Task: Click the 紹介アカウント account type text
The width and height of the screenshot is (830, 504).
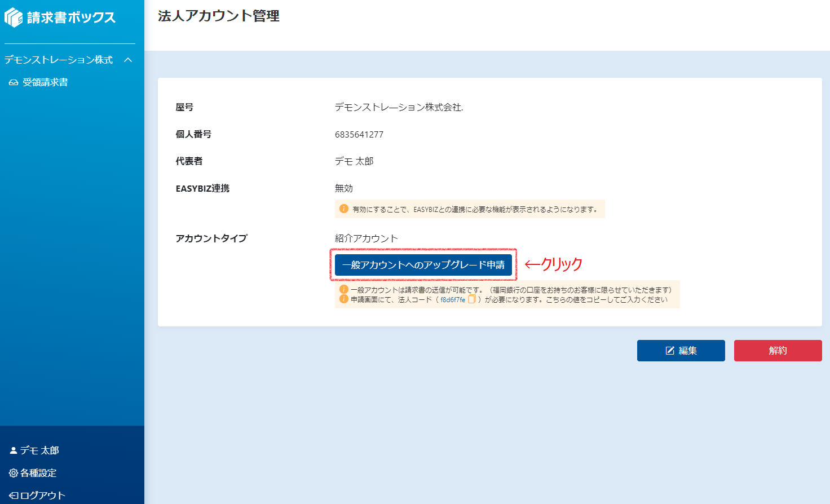Action: pos(366,238)
